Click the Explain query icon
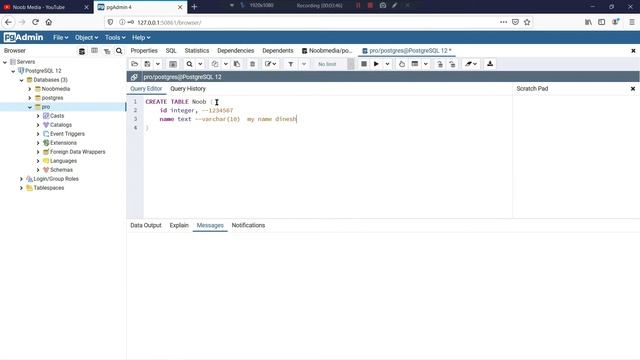 pos(402,64)
